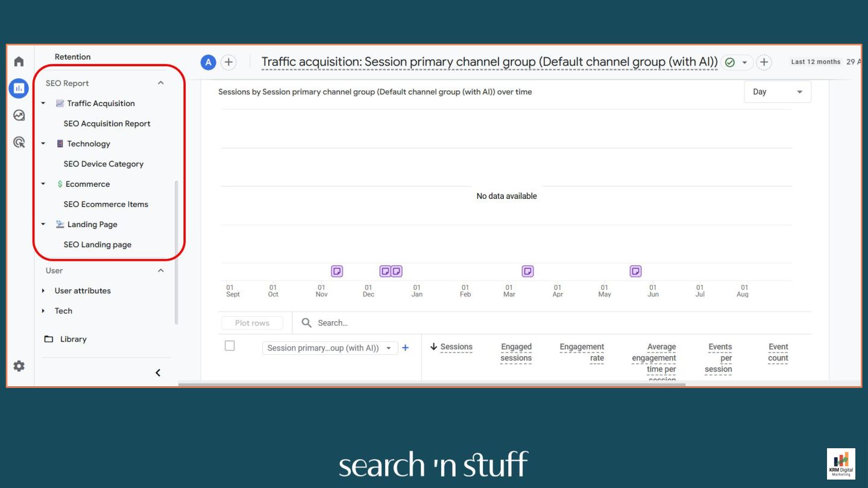
Task: Click the Traffic Acquisition chart icon
Action: (x=60, y=104)
